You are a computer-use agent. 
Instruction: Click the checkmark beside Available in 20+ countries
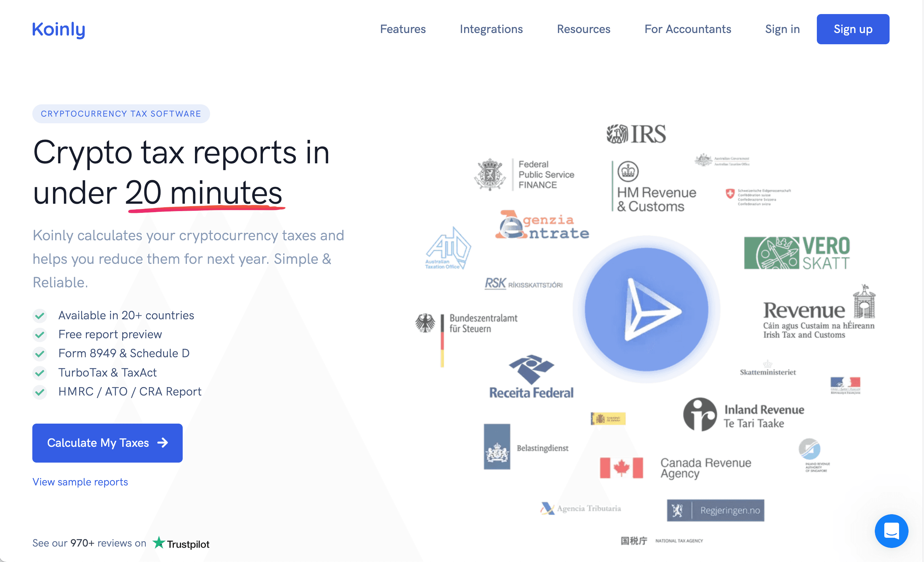pos(40,316)
